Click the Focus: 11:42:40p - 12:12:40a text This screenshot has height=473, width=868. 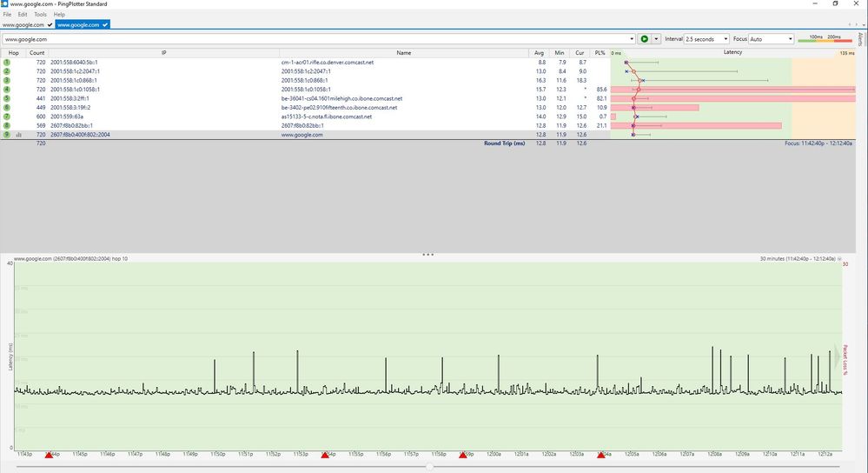point(818,143)
